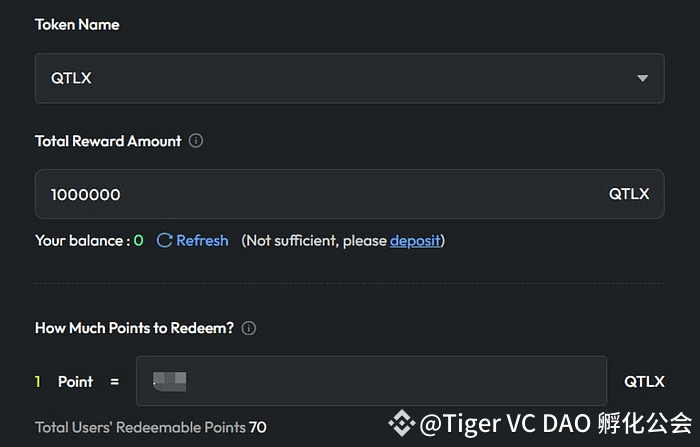Click the Total Reward Amount label

(108, 141)
